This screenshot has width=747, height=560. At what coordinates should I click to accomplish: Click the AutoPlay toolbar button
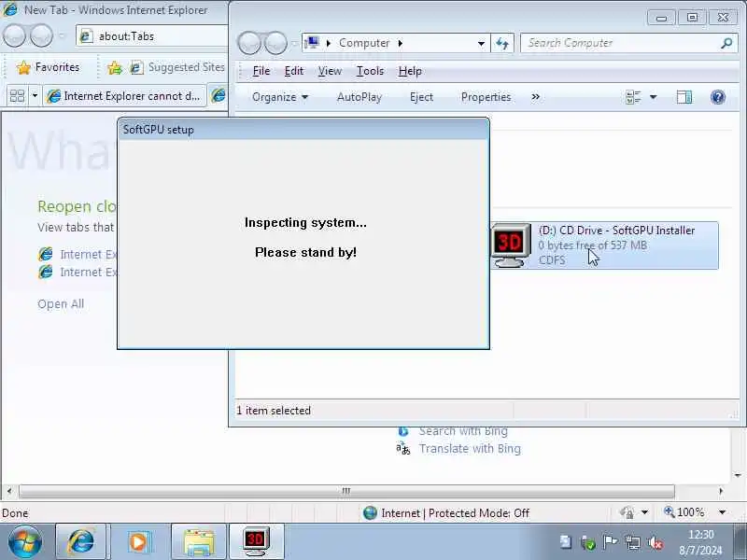[359, 97]
